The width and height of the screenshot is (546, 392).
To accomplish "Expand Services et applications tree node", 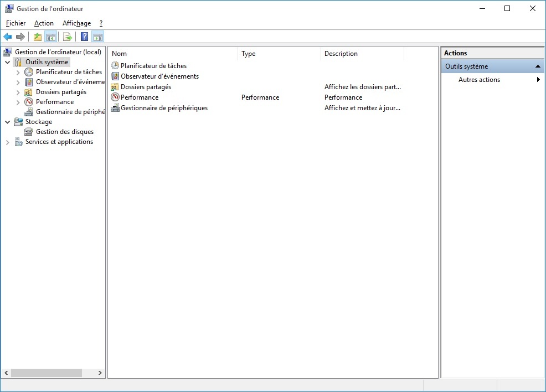I will pos(8,142).
